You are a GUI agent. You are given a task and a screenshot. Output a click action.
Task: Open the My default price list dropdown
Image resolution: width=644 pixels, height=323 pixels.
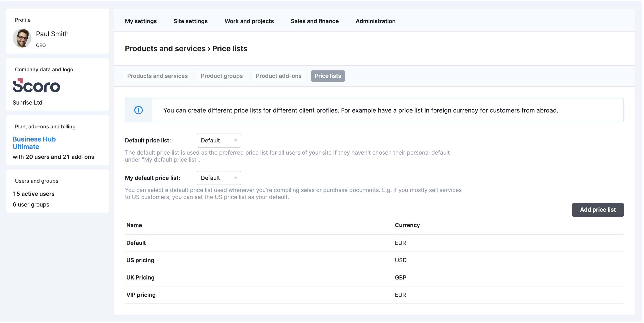(219, 178)
